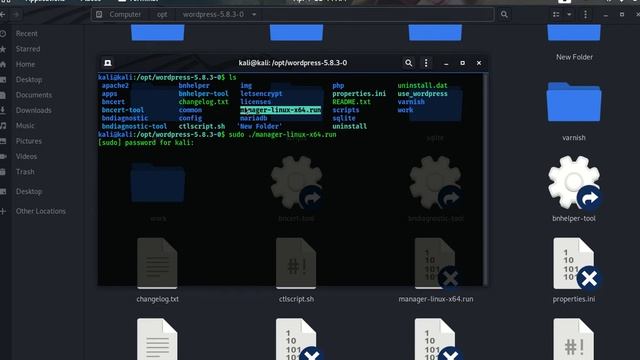Open Recent in the sidebar

[27, 33]
